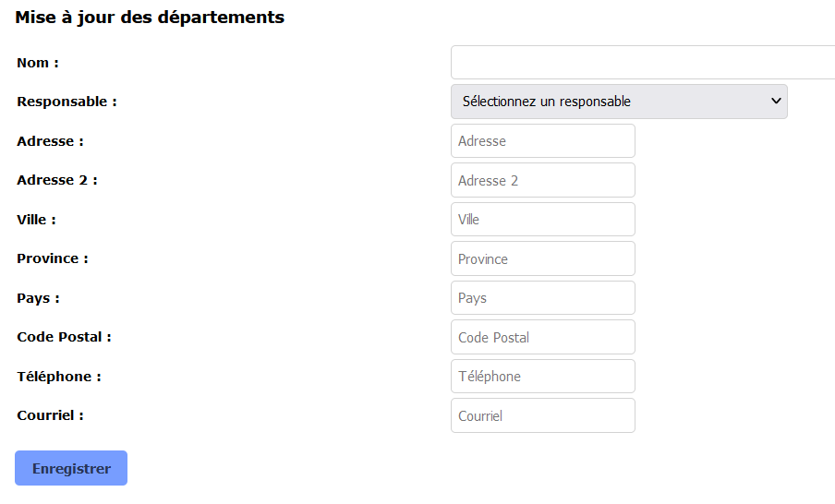Image resolution: width=835 pixels, height=504 pixels.
Task: Select the Téléphone input field
Action: (x=543, y=377)
